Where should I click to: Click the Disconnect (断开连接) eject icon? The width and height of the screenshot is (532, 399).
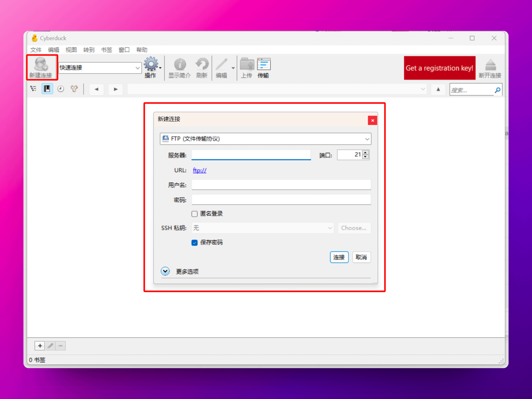click(490, 65)
